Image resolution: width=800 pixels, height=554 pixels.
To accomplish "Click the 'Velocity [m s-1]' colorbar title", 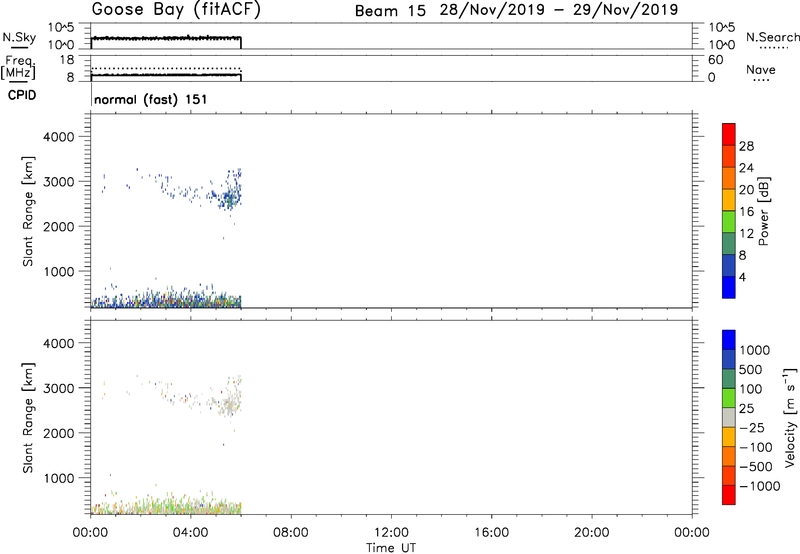I will [790, 417].
